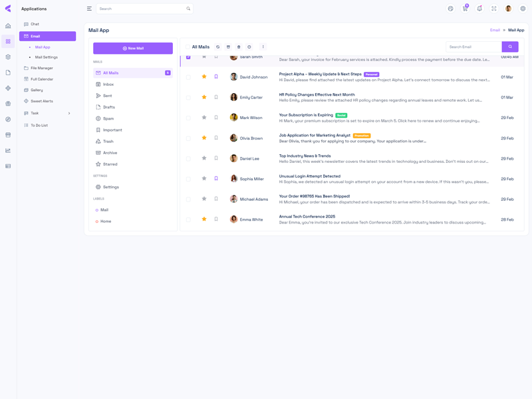Check the box for Emily Carter's email
This screenshot has width=532, height=399.
[x=188, y=98]
